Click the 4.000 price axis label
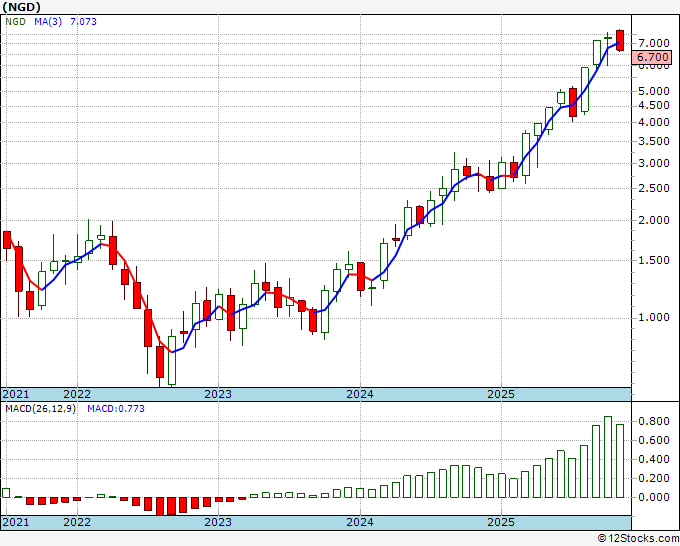Screen dimensions: 680x546 [654, 123]
